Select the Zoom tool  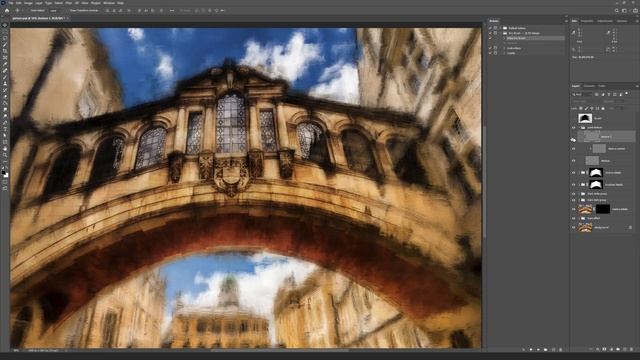pyautogui.click(x=5, y=156)
